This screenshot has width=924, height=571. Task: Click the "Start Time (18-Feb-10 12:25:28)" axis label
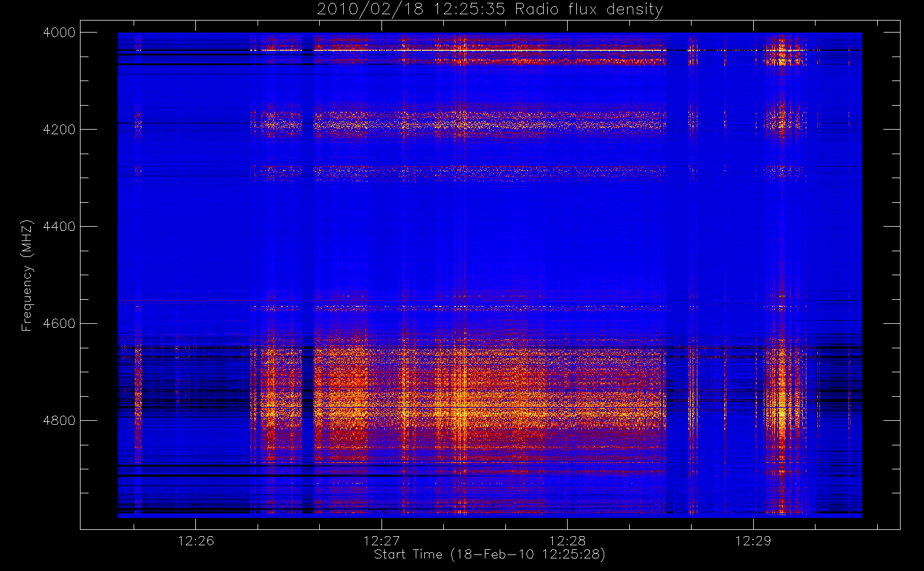489,554
